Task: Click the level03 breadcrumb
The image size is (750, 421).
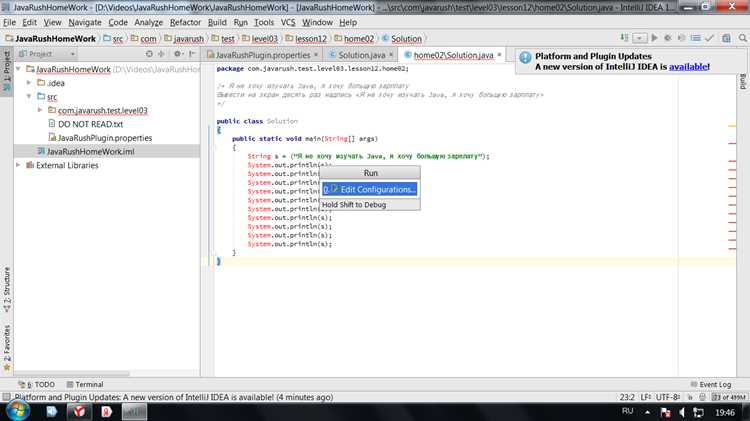Action: point(260,38)
